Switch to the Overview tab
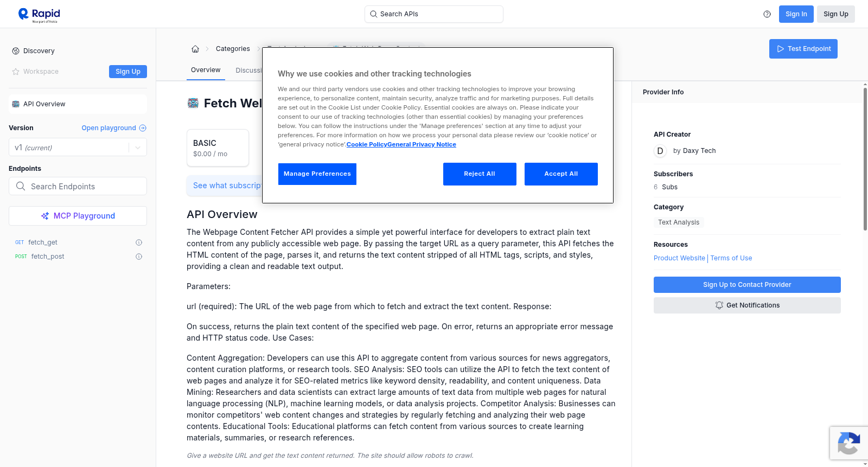The height and width of the screenshot is (467, 868). (206, 70)
